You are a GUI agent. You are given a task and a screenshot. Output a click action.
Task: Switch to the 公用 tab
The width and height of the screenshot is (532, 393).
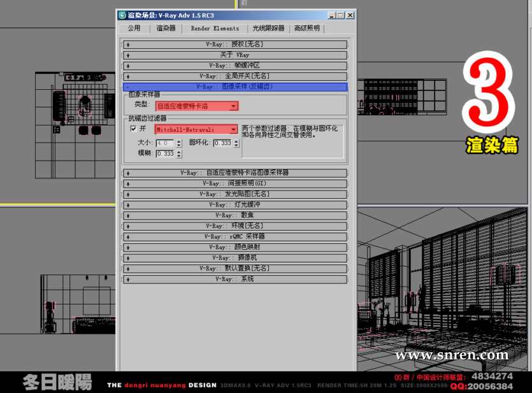pos(134,28)
